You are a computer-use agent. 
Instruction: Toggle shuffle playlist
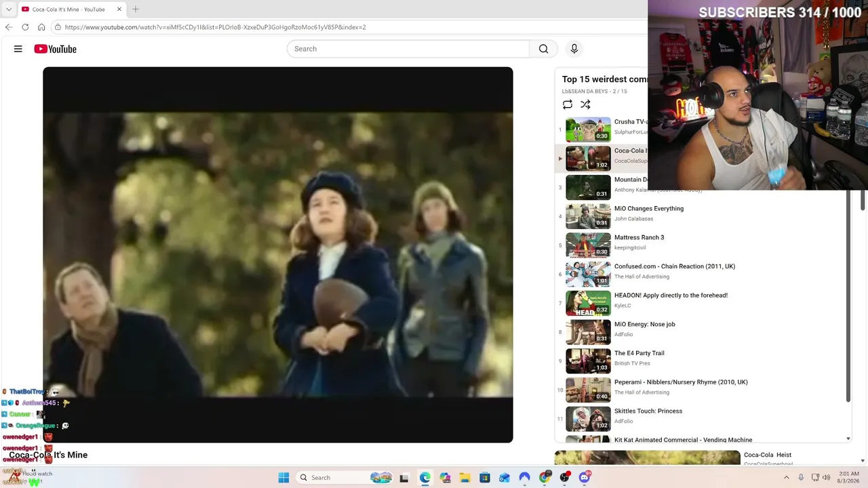tap(585, 104)
